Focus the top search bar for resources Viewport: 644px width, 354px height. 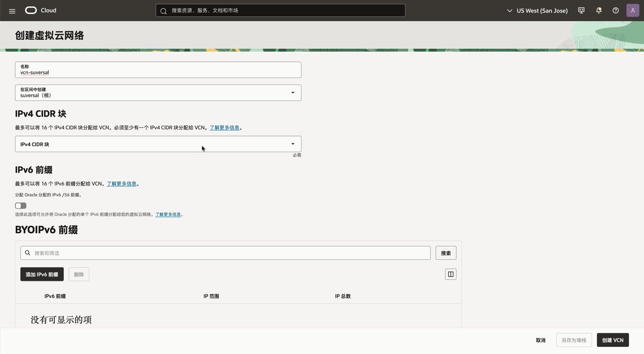[280, 11]
